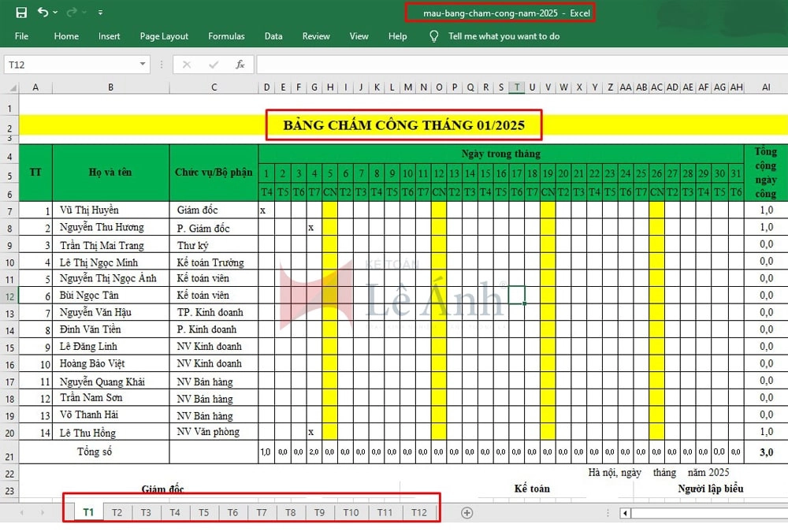788x532 pixels.
Task: Click the horizontal scrollbar left arrow
Action: [x=626, y=513]
